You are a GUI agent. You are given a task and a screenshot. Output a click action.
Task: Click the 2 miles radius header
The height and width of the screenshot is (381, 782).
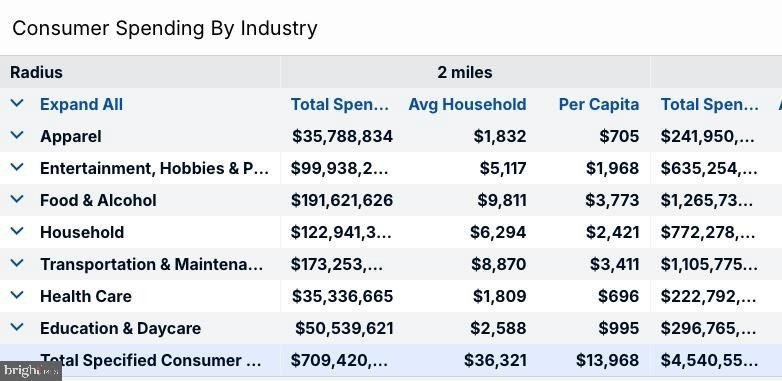465,72
